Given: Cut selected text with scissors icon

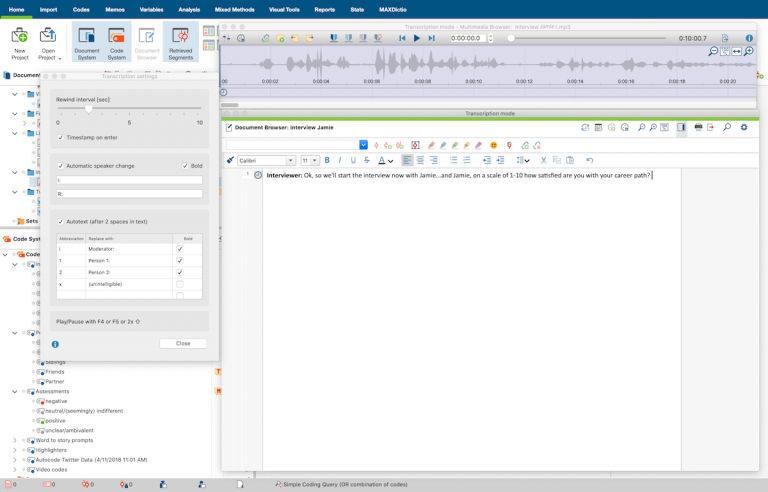Looking at the screenshot, I should 544,160.
